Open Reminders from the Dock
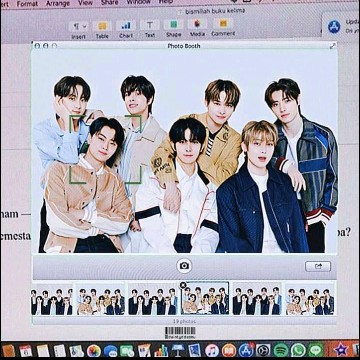Screen dimensions: 360x360 pyautogui.click(x=60, y=351)
